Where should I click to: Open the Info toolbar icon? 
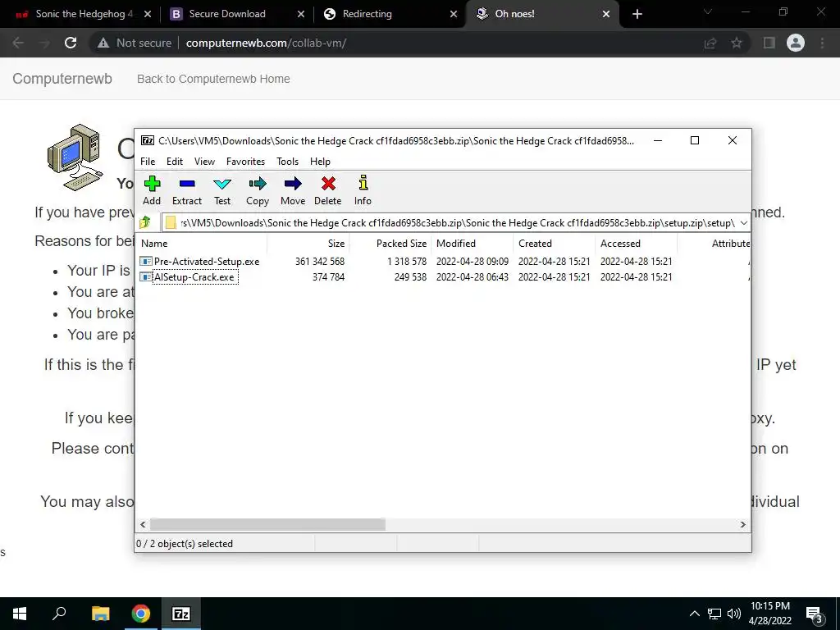[363, 183]
